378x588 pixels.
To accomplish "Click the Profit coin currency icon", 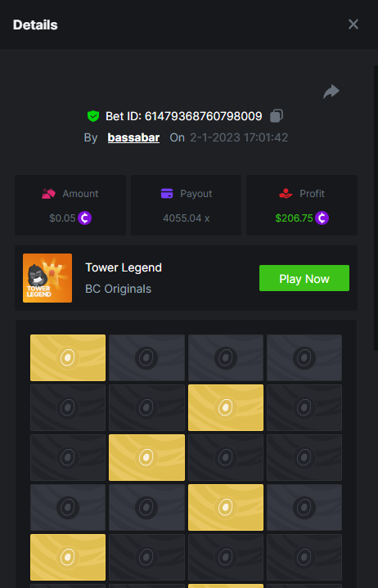I will tap(322, 218).
